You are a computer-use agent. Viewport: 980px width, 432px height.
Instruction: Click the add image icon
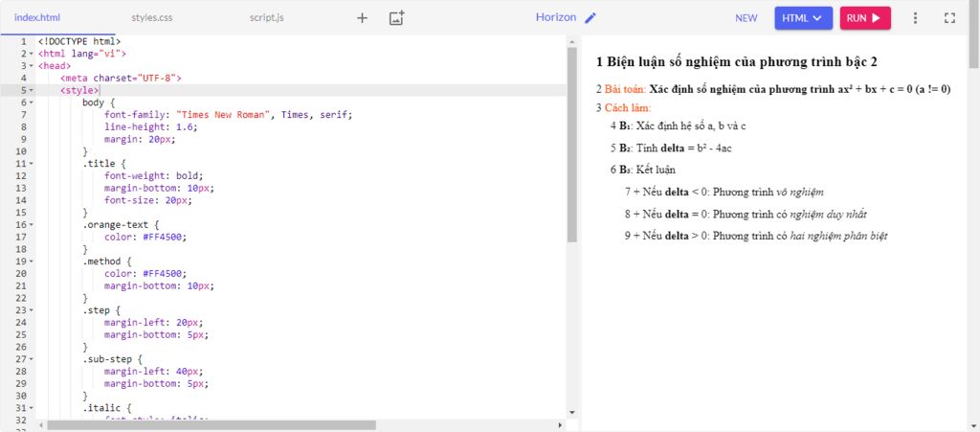tap(396, 17)
